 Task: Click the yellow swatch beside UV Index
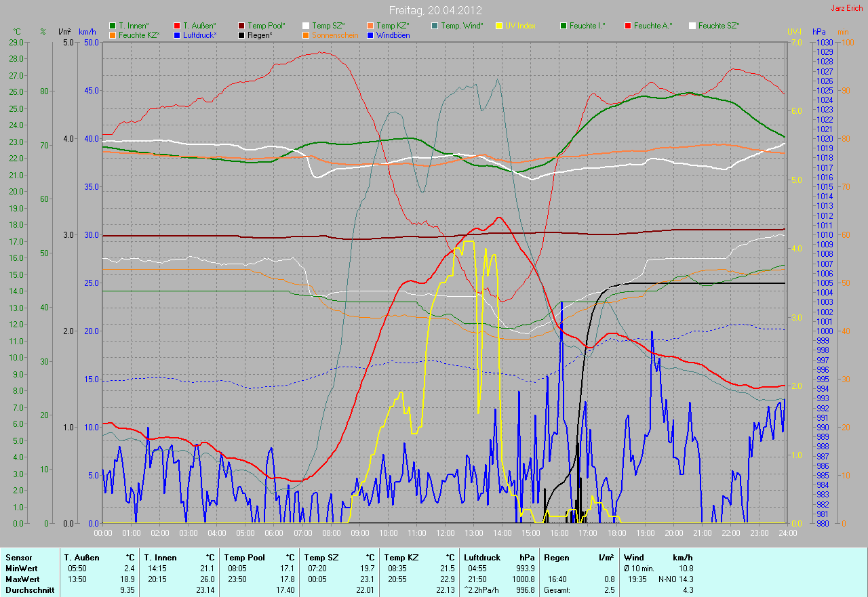(x=499, y=26)
